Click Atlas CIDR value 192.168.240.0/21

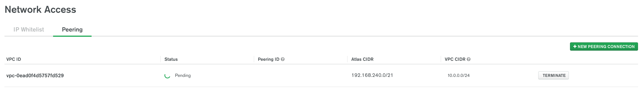pos(372,75)
